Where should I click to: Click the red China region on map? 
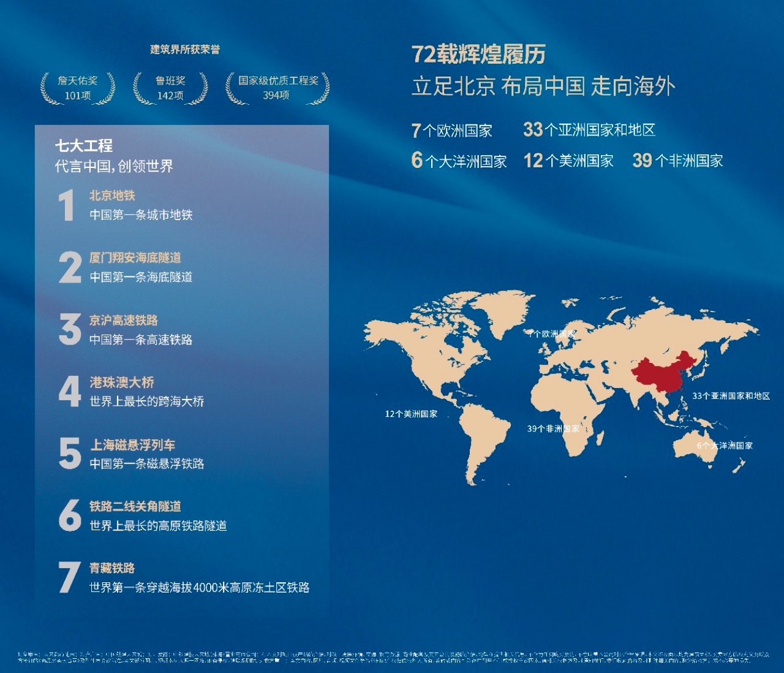click(x=658, y=374)
